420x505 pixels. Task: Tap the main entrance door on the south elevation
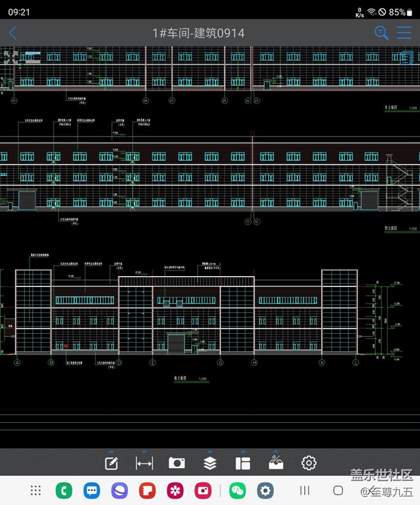click(175, 343)
